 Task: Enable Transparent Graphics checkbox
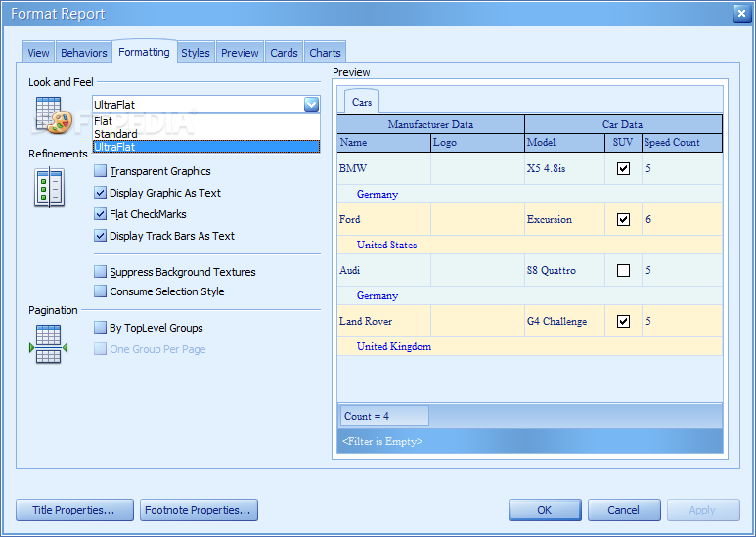coord(100,171)
